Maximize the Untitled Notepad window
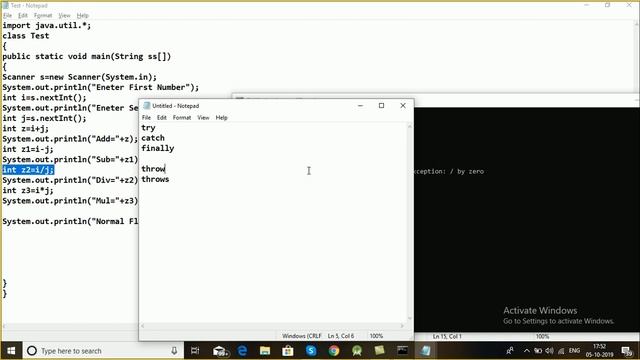This screenshot has width=640, height=360. [381, 106]
